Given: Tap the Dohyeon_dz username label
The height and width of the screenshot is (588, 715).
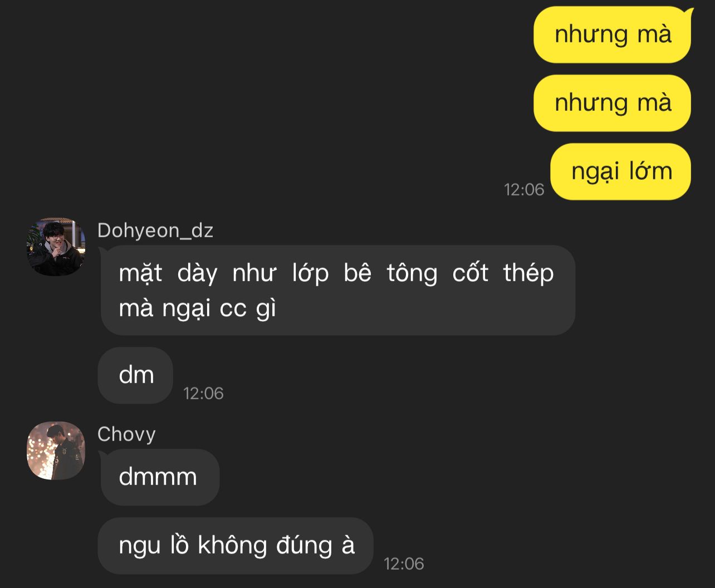Looking at the screenshot, I should [155, 231].
